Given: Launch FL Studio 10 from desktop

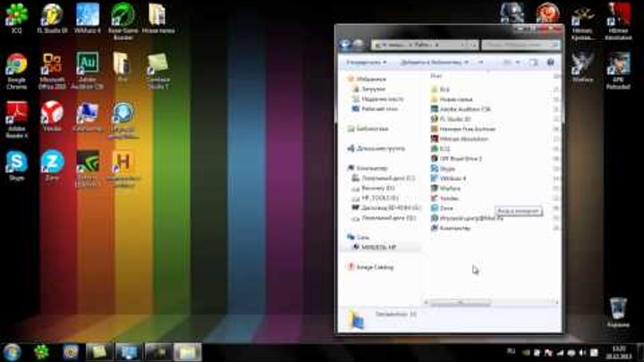Looking at the screenshot, I should tap(52, 16).
